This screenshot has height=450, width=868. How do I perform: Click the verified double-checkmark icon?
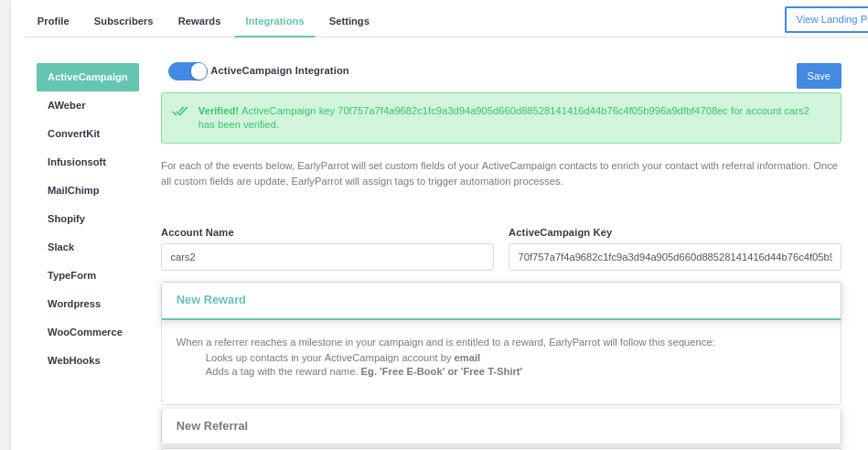(x=180, y=112)
